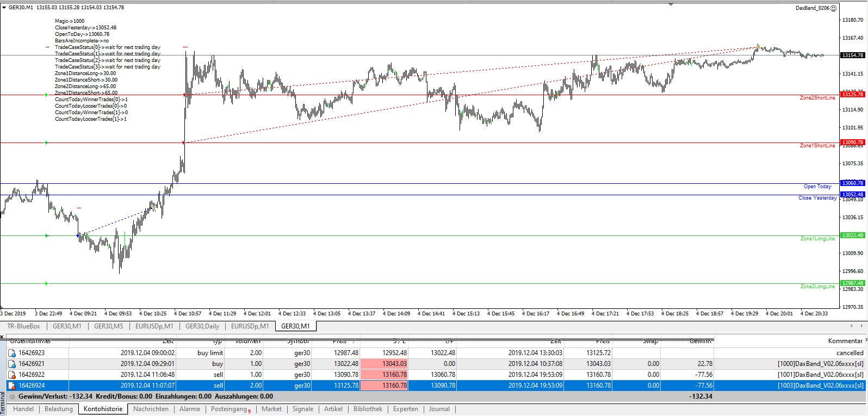Viewport: 868px width, 416px height.
Task: Switch to the TR-BlueBox chart tab
Action: [23, 326]
